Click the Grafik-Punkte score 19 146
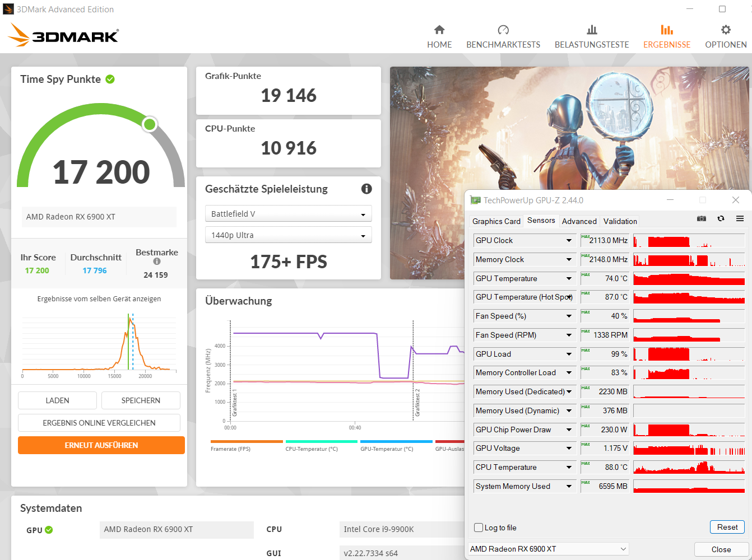This screenshot has height=560, width=752. 289,96
